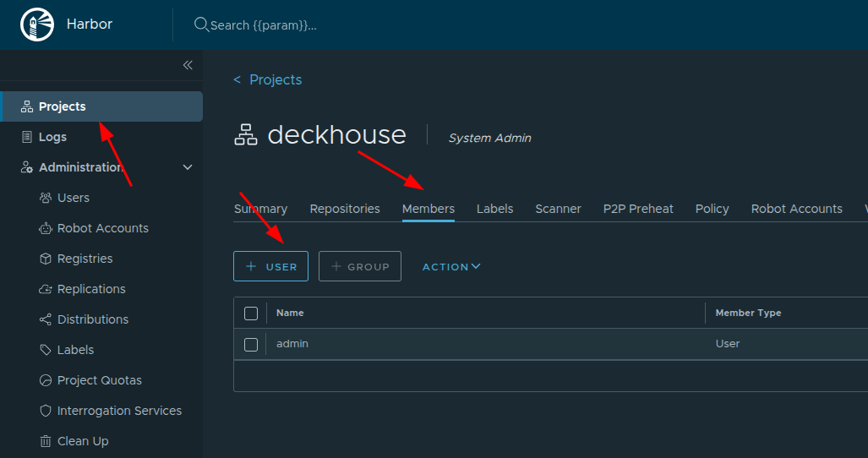The height and width of the screenshot is (458, 868).
Task: Check the admin member row checkbox
Action: [x=251, y=345]
